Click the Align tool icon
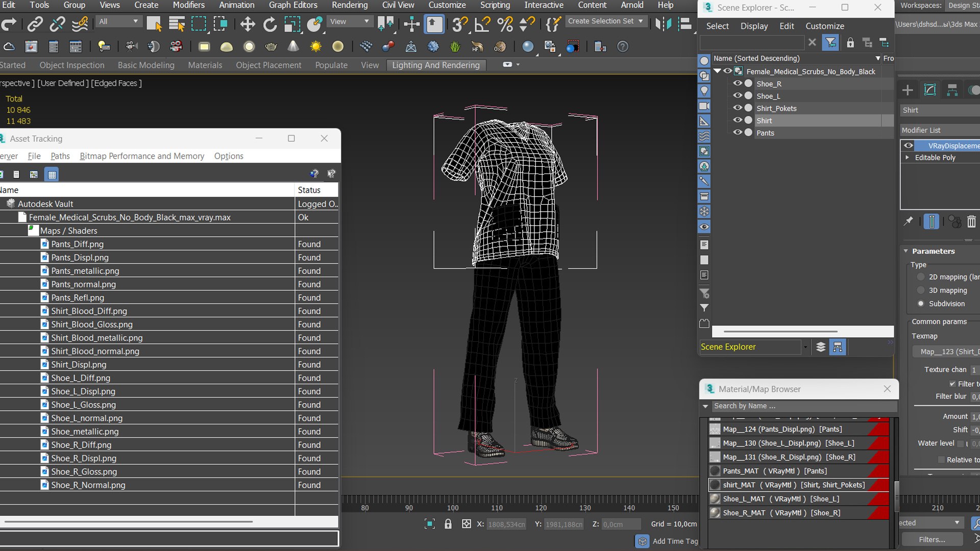 684,23
